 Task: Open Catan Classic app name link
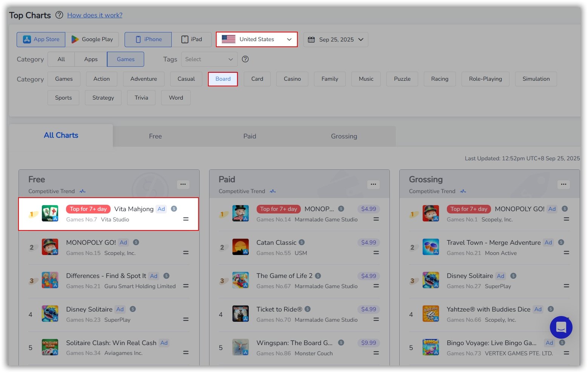pos(276,243)
